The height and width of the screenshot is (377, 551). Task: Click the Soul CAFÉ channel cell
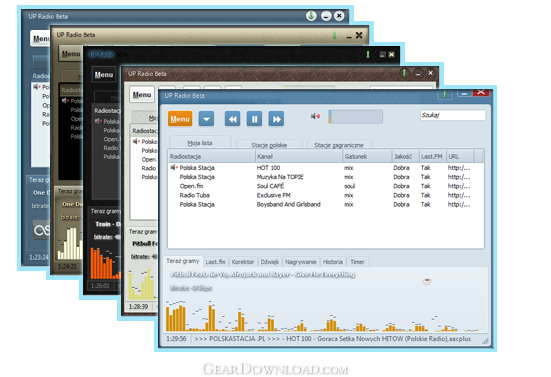point(270,186)
